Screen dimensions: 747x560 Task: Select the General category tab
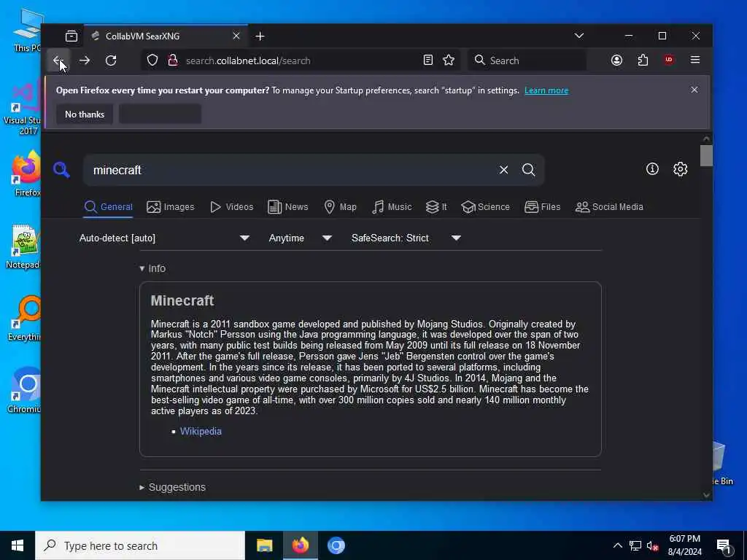click(x=108, y=207)
